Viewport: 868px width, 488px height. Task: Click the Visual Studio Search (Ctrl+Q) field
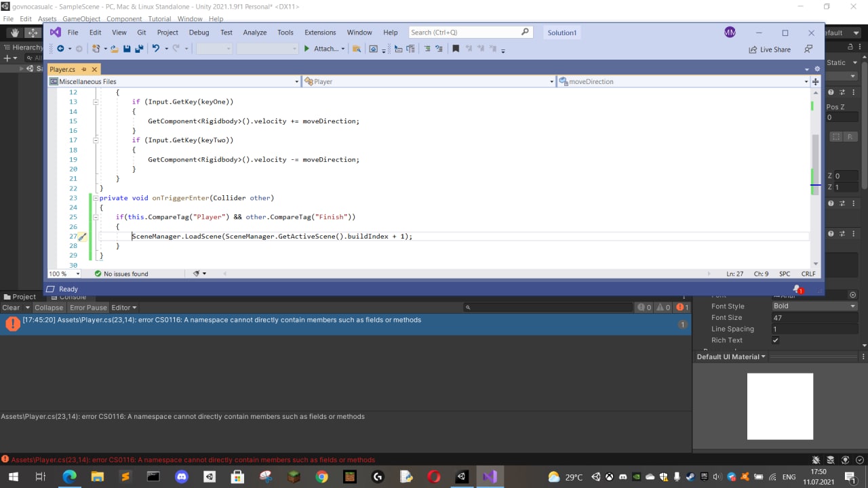coord(470,32)
